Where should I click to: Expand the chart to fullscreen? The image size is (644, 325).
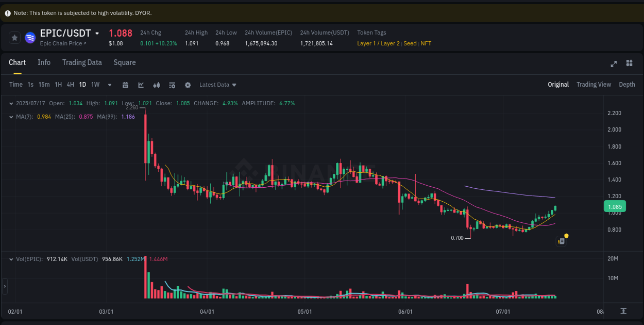point(614,63)
